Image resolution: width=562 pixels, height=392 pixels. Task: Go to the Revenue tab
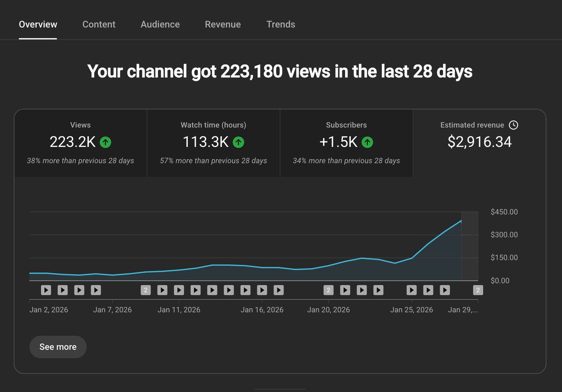(x=223, y=24)
